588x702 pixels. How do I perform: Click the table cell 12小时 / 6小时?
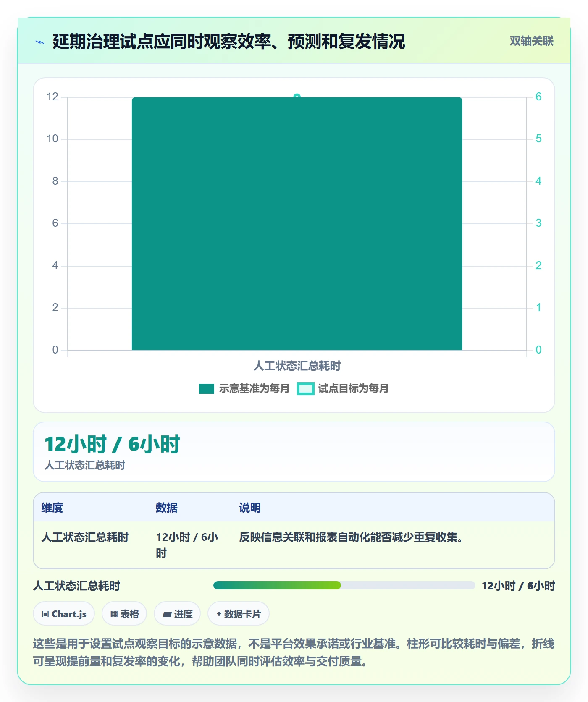[187, 545]
